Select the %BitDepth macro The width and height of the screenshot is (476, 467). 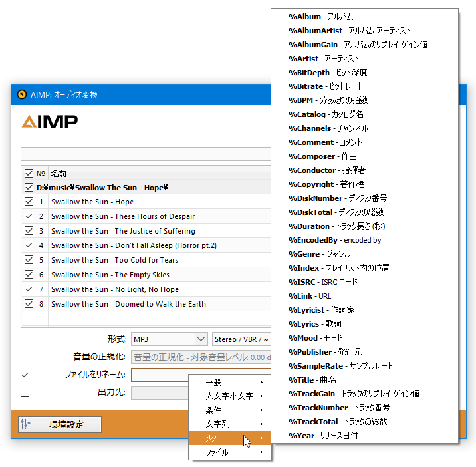click(x=364, y=73)
